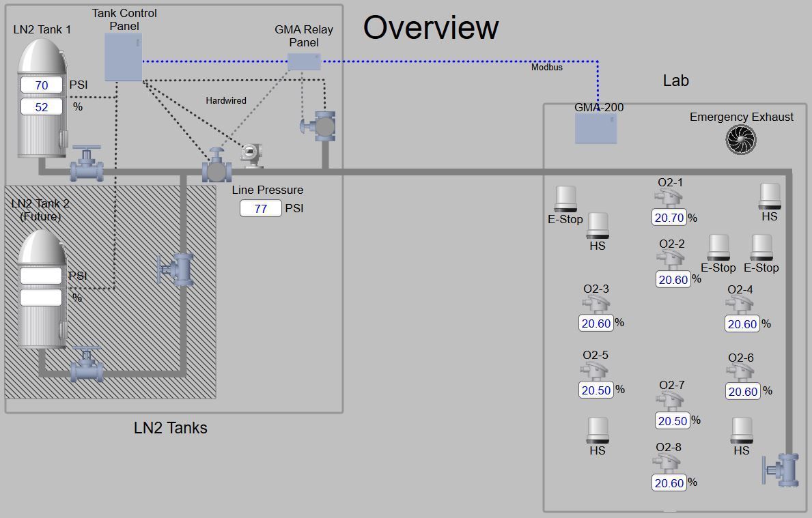Click the E-Stop beacon nearest the O2-2 sensor
Image resolution: width=812 pixels, height=518 pixels.
click(x=718, y=247)
